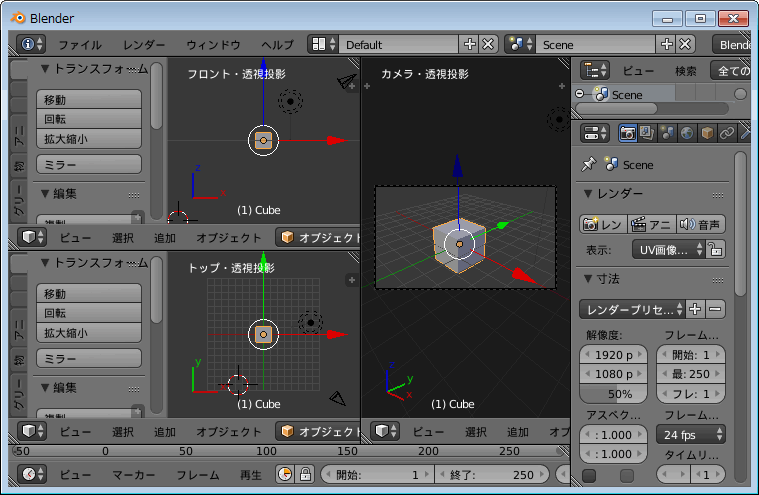Collapse top toolshelf 編集 panel
Screen dimensions: 759x495
45,194
